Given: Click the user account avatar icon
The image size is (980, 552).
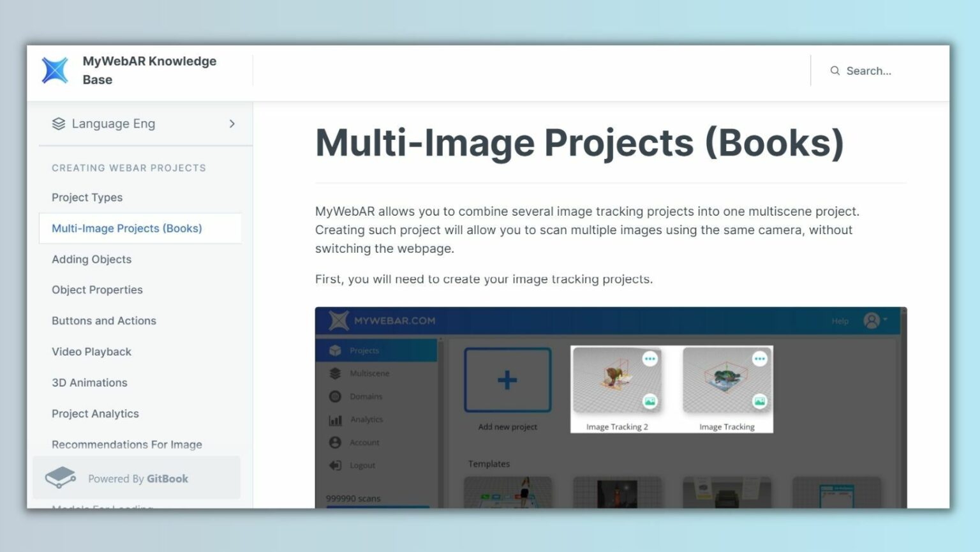Looking at the screenshot, I should [871, 320].
